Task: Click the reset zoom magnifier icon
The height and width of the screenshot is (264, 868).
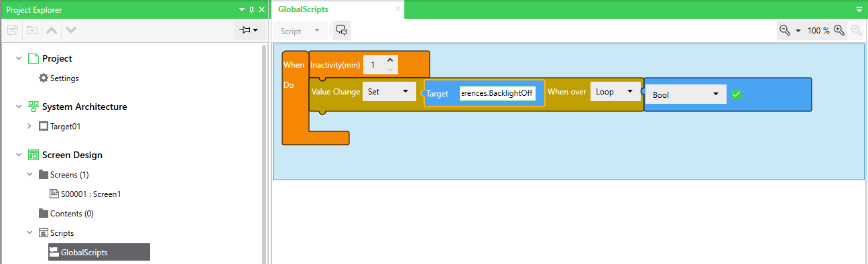Action: pyautogui.click(x=856, y=30)
